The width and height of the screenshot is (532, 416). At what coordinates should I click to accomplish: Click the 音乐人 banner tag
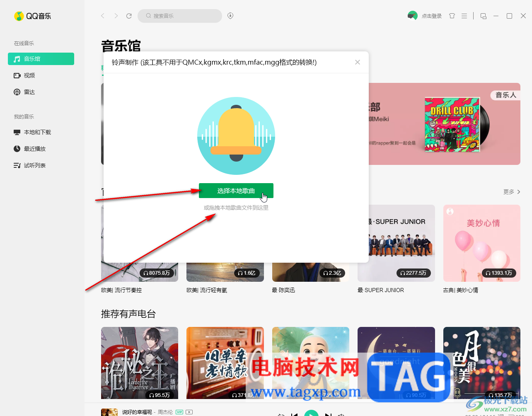pos(505,95)
